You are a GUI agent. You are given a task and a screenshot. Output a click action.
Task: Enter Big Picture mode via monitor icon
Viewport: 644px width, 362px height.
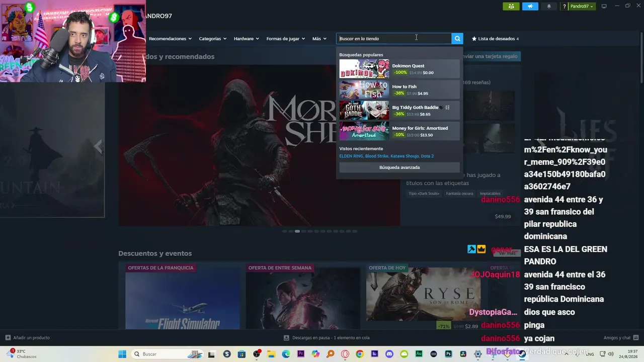click(604, 6)
